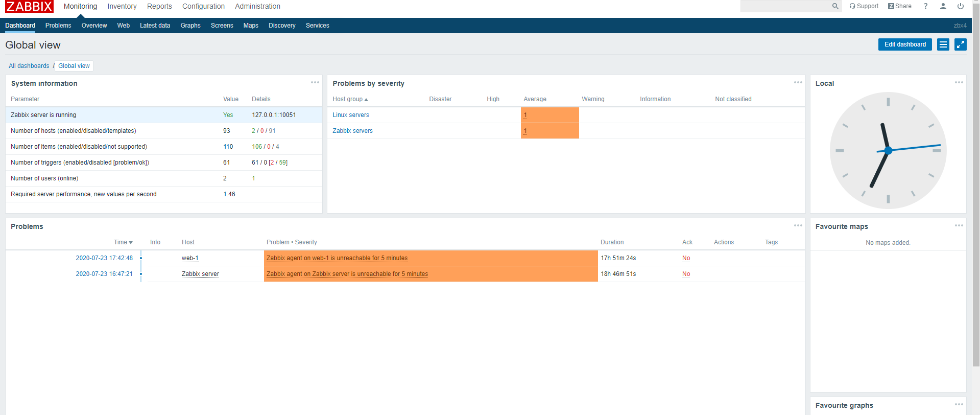The width and height of the screenshot is (980, 415).
Task: Sort by Host group column
Action: [350, 99]
